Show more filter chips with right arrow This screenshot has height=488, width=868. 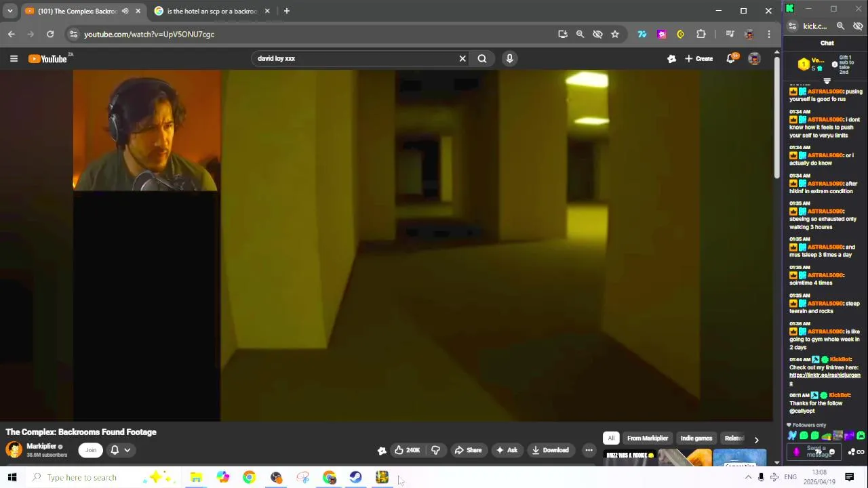tap(756, 439)
